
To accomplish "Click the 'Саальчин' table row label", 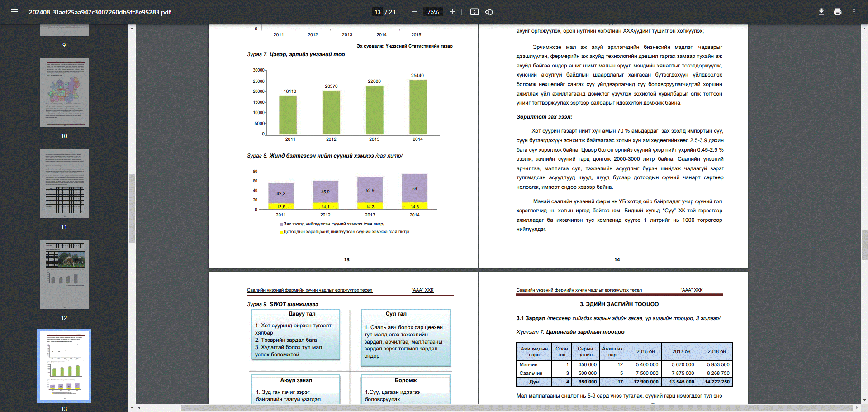I will point(531,373).
